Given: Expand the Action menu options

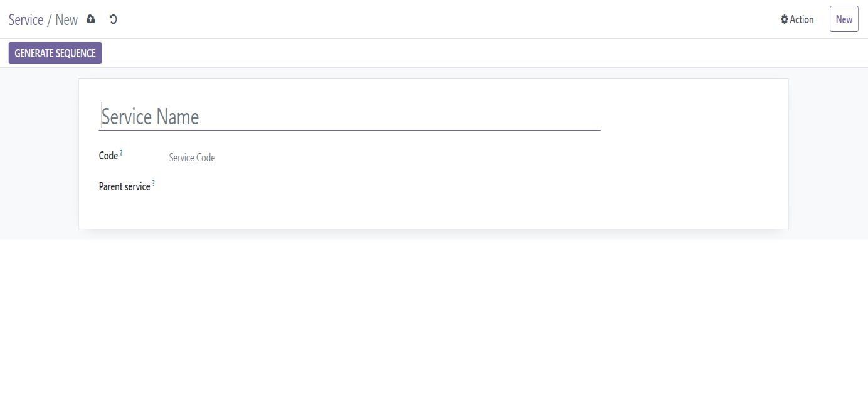Looking at the screenshot, I should coord(797,19).
